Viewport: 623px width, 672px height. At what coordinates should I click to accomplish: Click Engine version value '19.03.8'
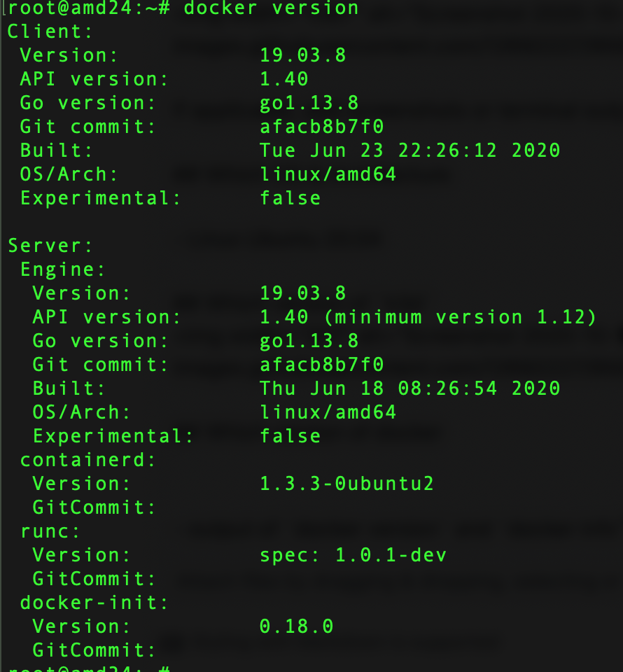tap(303, 293)
